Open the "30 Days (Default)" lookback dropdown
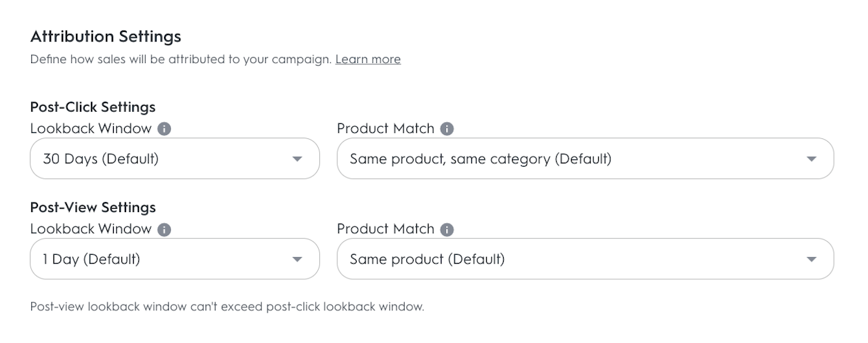The height and width of the screenshot is (343, 868). [174, 159]
